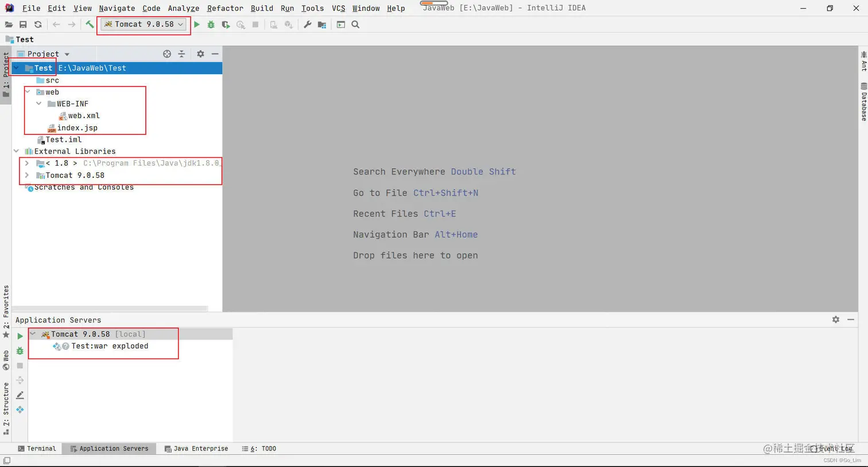This screenshot has width=868, height=467.
Task: Toggle the 1: Project side tab
Action: (6, 75)
